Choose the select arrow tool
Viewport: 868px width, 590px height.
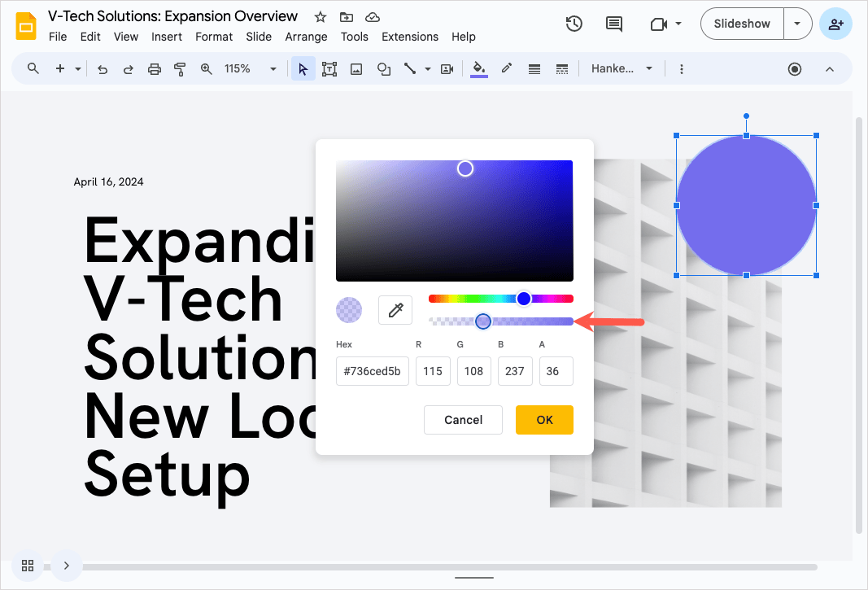point(303,68)
